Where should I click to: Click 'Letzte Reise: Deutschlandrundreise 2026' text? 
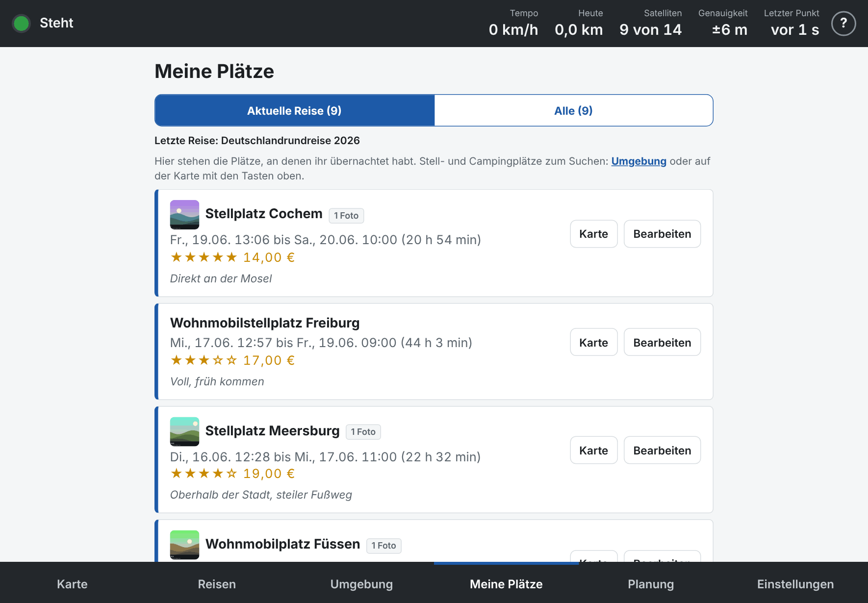(257, 141)
